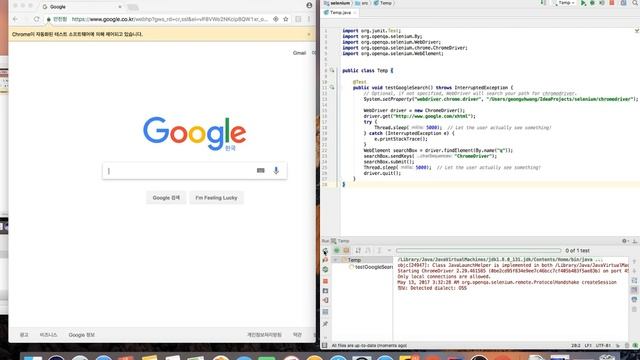
Task: Switch to the Temp.java editor tab
Action: pyautogui.click(x=338, y=13)
